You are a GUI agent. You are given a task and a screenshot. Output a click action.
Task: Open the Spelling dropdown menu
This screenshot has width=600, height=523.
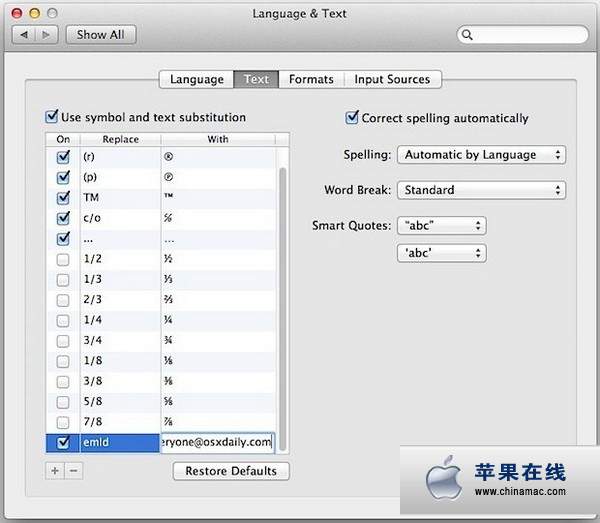point(481,155)
